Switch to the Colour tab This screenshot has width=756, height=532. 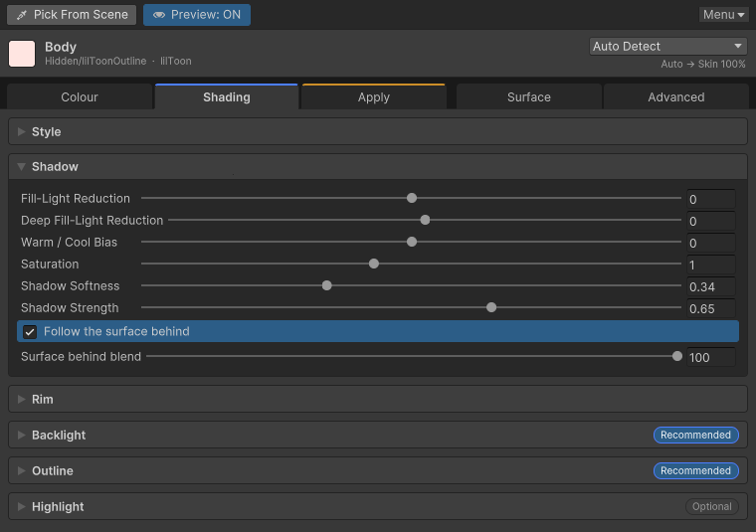click(80, 96)
